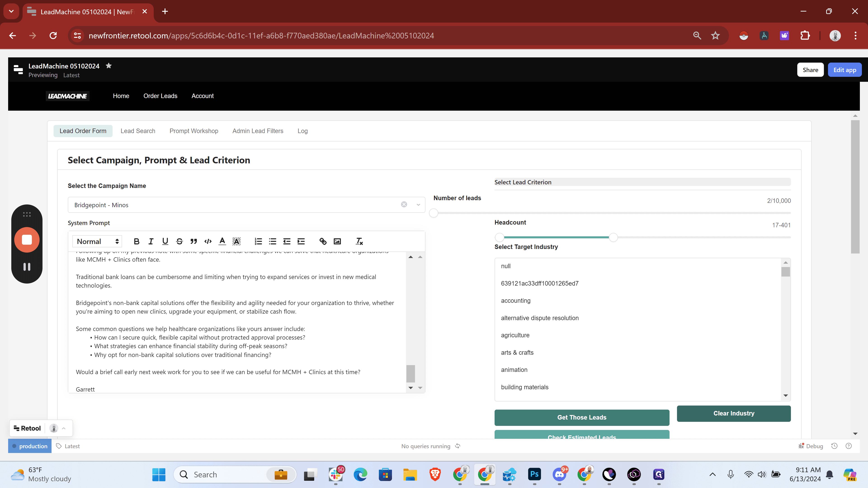Image resolution: width=868 pixels, height=488 pixels.
Task: Go to the Admin Lead Filters tab
Action: (258, 131)
